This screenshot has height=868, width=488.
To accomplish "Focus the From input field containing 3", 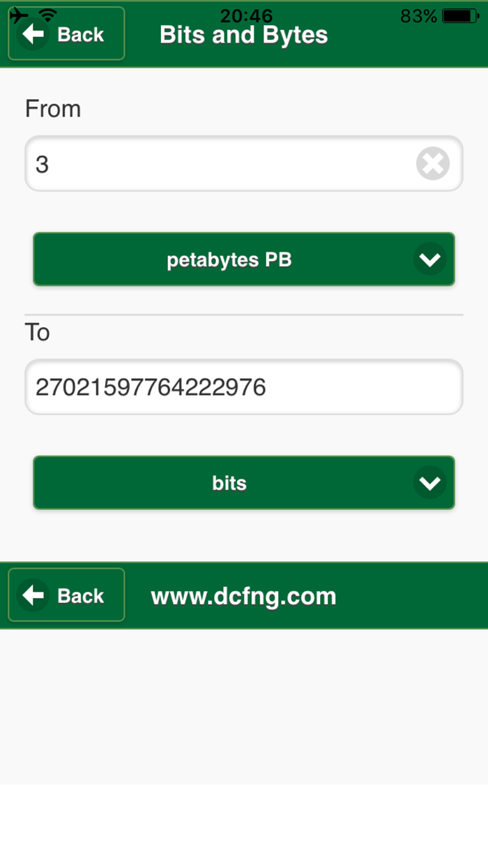I will click(216, 165).
